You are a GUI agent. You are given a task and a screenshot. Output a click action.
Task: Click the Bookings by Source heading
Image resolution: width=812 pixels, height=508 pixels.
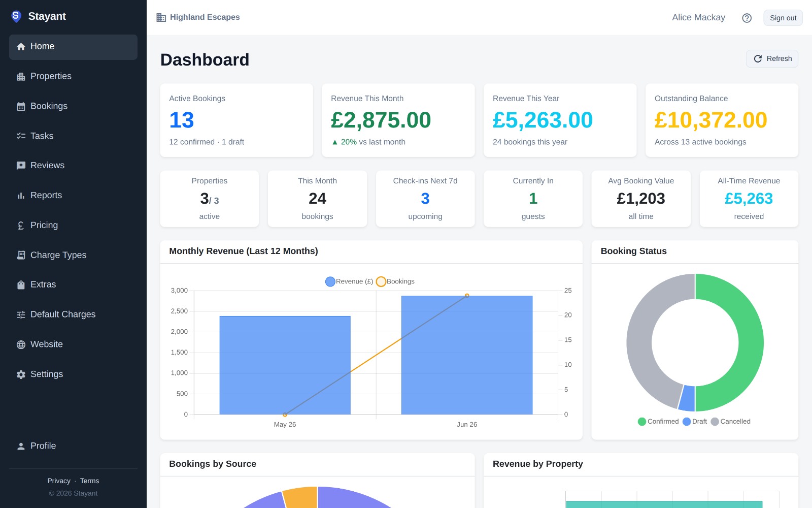(213, 464)
